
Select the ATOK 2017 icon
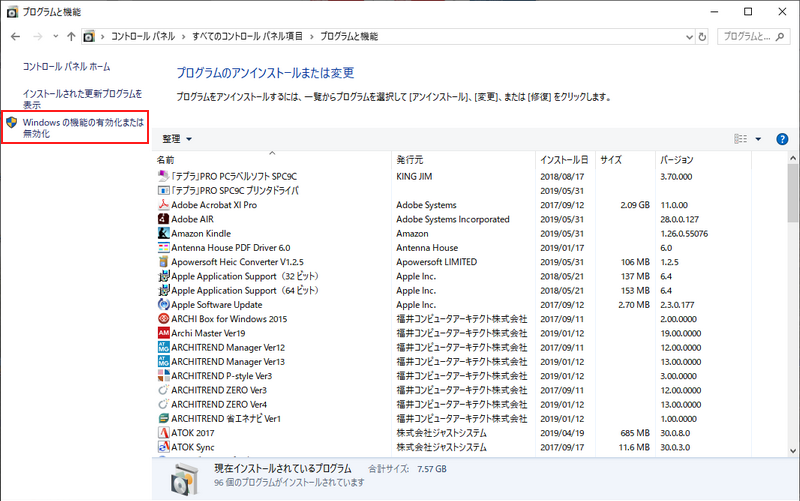click(x=163, y=433)
